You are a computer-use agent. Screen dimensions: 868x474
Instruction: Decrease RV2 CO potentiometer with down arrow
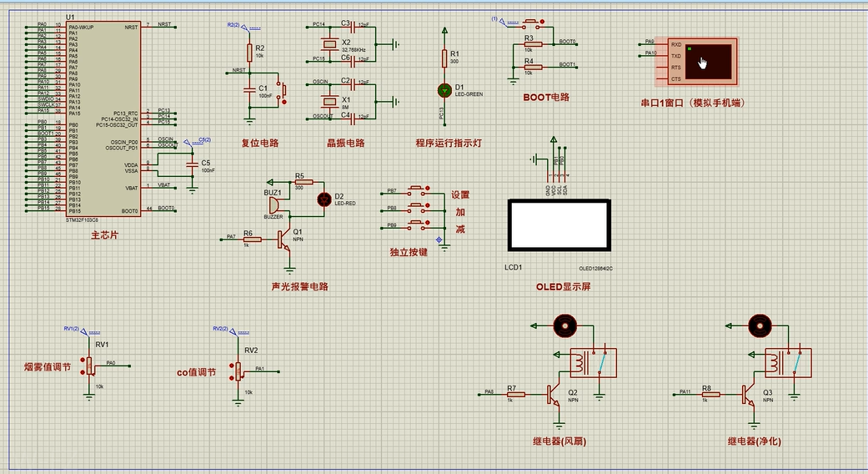[233, 378]
